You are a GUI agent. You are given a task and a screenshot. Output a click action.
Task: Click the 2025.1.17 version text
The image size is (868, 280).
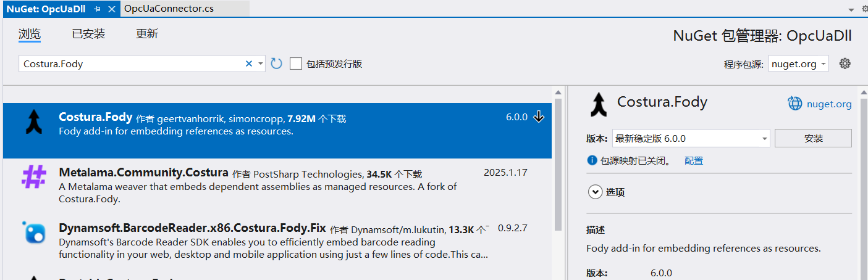click(505, 172)
